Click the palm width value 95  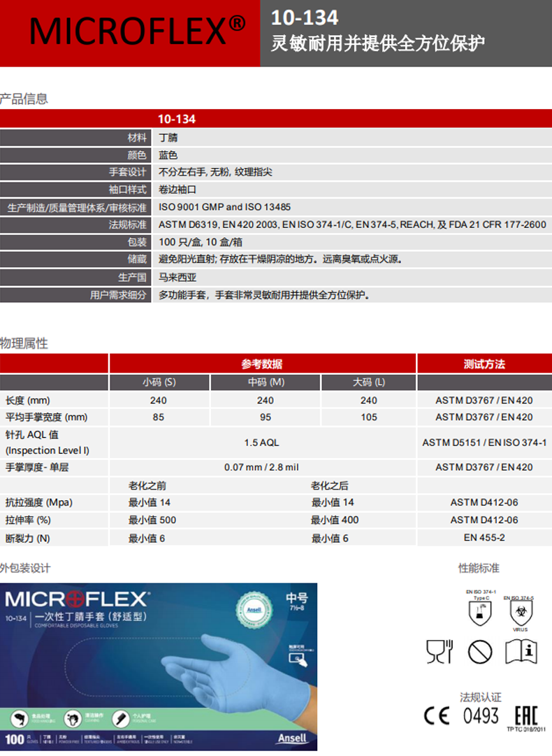(266, 417)
